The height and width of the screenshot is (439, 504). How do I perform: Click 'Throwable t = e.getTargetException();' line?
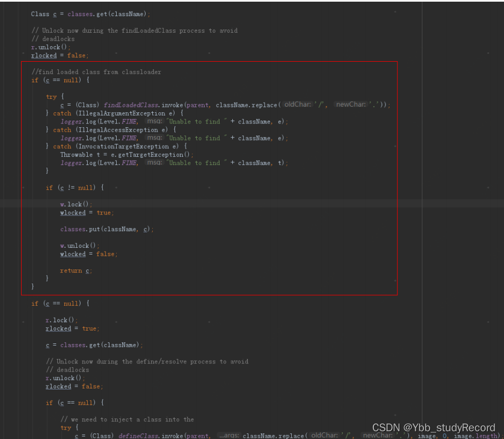tap(127, 154)
